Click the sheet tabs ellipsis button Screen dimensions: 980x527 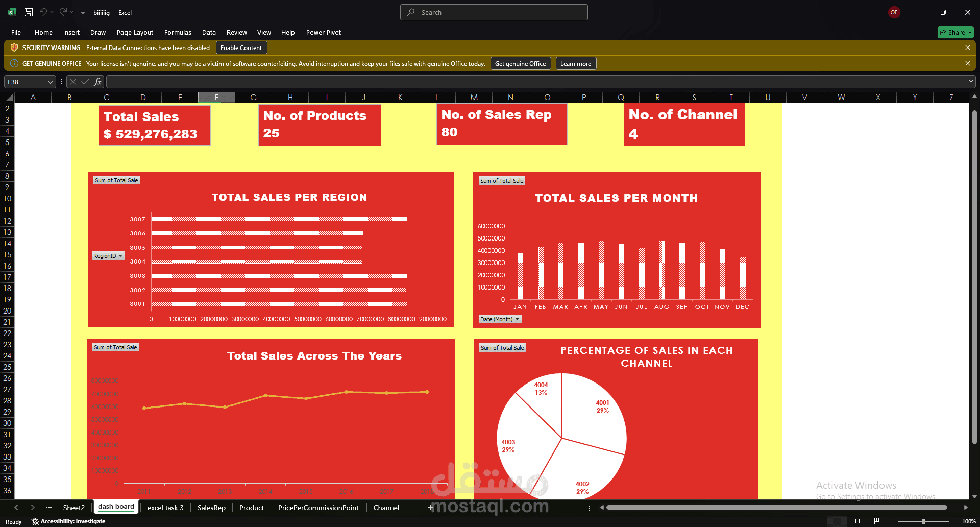click(48, 508)
